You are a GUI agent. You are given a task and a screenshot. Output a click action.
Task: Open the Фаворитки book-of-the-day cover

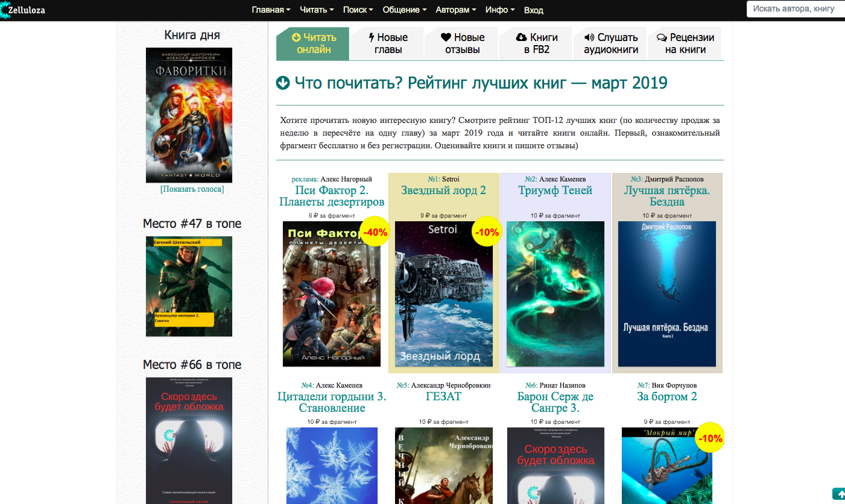[x=189, y=115]
